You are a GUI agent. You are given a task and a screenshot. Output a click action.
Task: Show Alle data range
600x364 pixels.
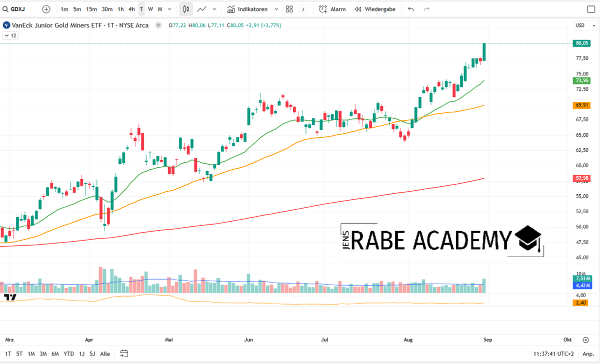click(x=105, y=354)
